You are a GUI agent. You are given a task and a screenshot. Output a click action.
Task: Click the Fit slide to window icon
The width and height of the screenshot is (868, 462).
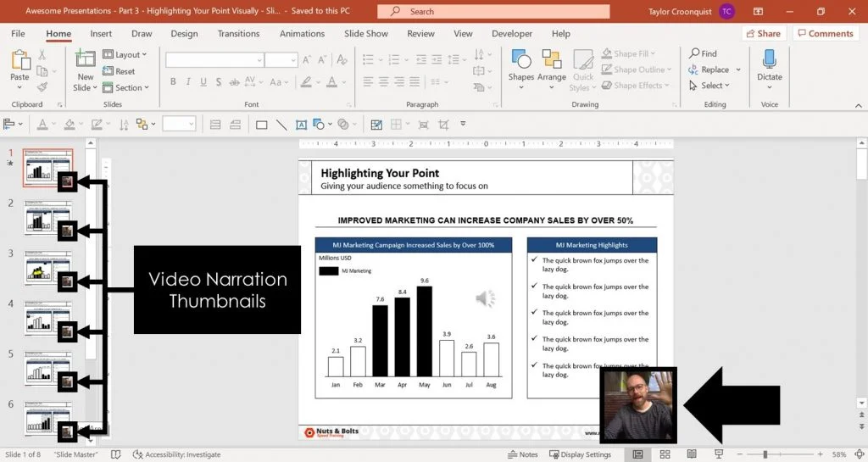859,454
